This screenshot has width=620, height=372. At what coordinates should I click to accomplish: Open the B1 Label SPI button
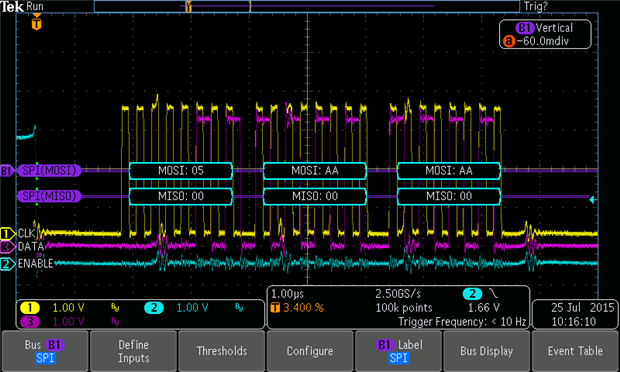(x=399, y=351)
